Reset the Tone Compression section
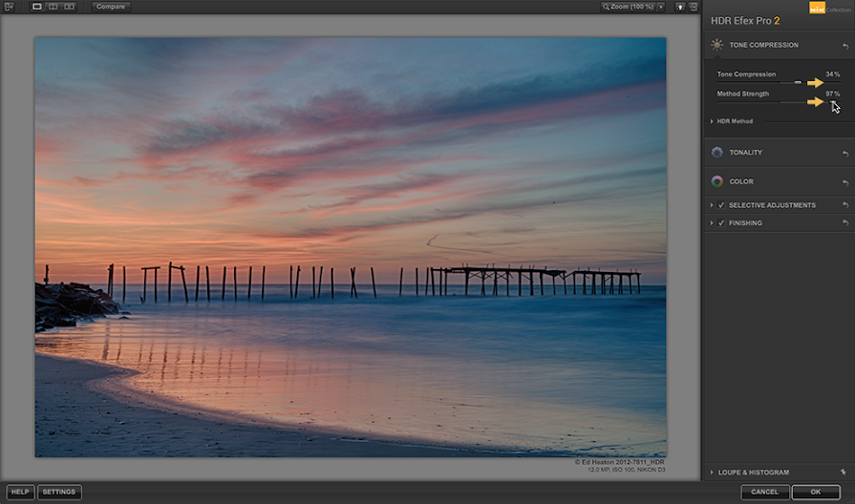The height and width of the screenshot is (504, 855). (844, 46)
